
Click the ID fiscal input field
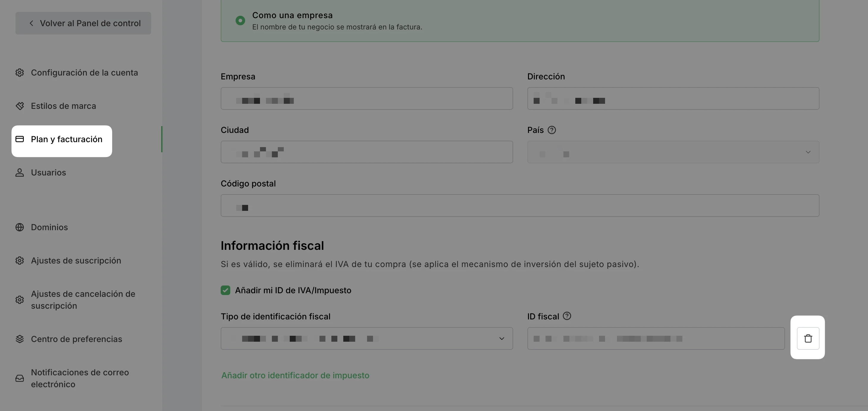click(x=656, y=338)
